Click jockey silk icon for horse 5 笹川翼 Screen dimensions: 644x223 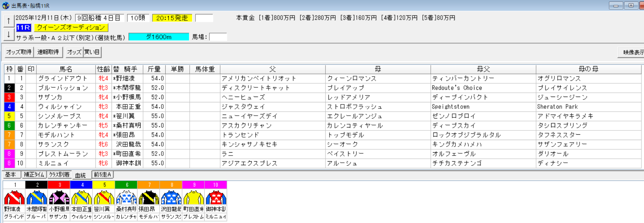point(104,198)
